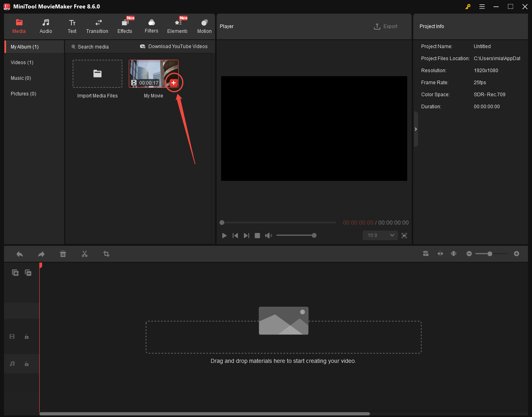Adjust the player volume slider
Screen dimensions: 532x417
tap(296, 235)
